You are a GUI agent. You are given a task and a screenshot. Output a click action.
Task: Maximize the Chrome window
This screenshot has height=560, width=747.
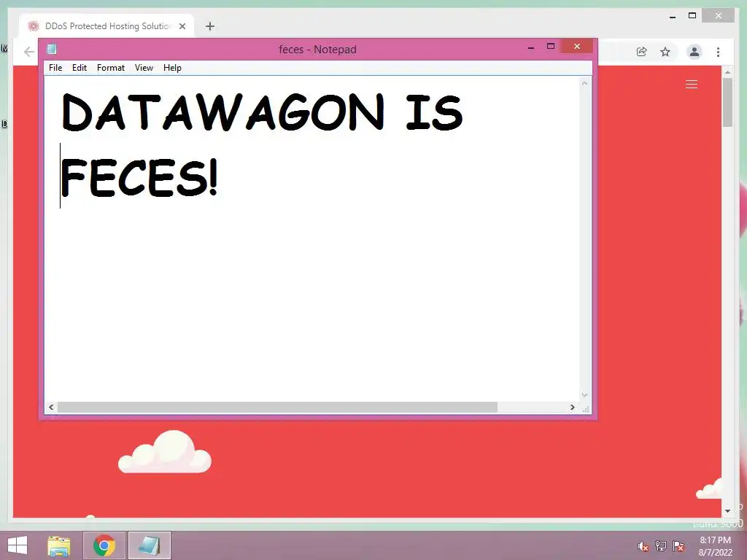[x=692, y=16]
